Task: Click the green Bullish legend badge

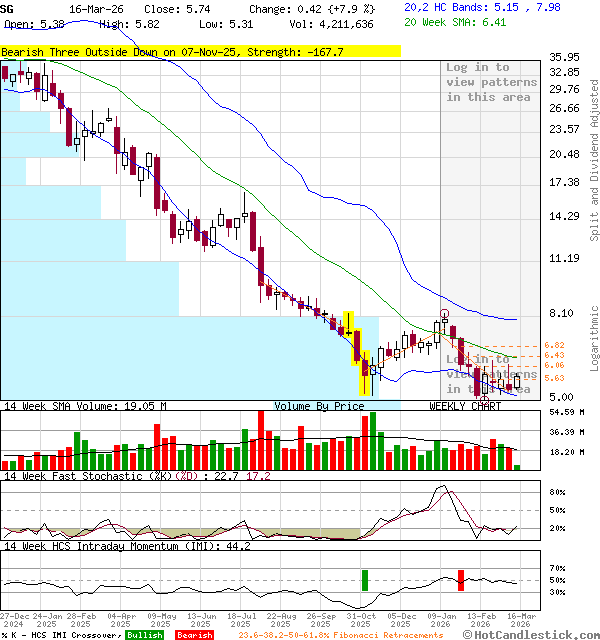Action: click(144, 635)
